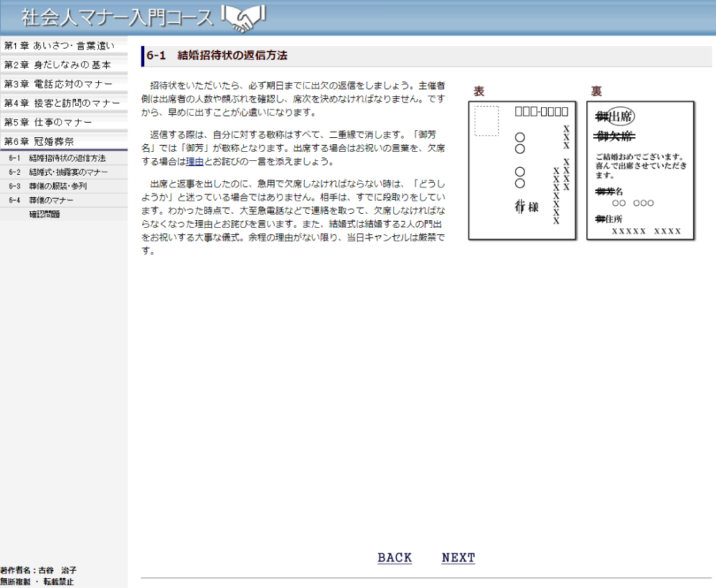Open section 6-3 葬儀の服装・参列

point(58,187)
